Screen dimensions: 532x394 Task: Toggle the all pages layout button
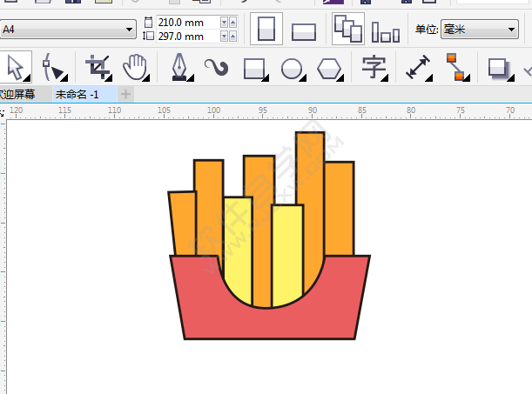point(348,29)
